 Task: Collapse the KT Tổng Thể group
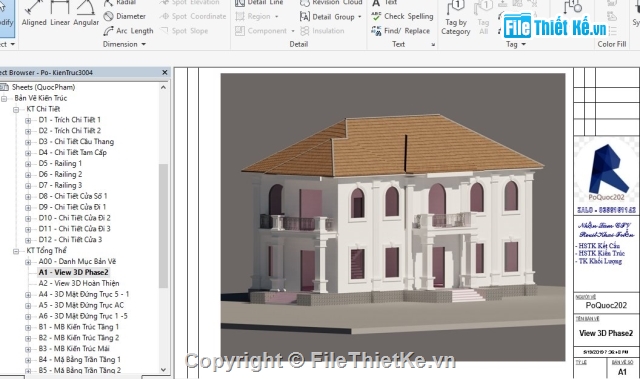pyautogui.click(x=16, y=251)
